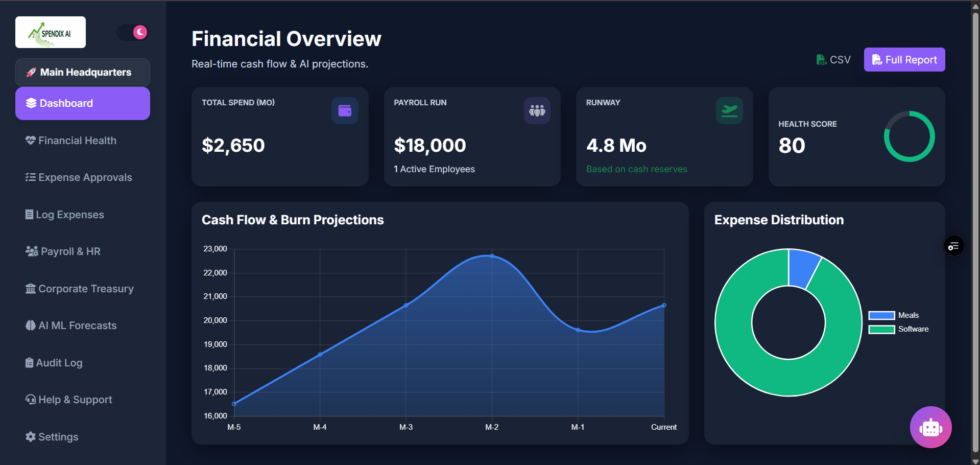Click the Settings gear icon
The width and height of the screenshot is (980, 465).
(x=30, y=436)
